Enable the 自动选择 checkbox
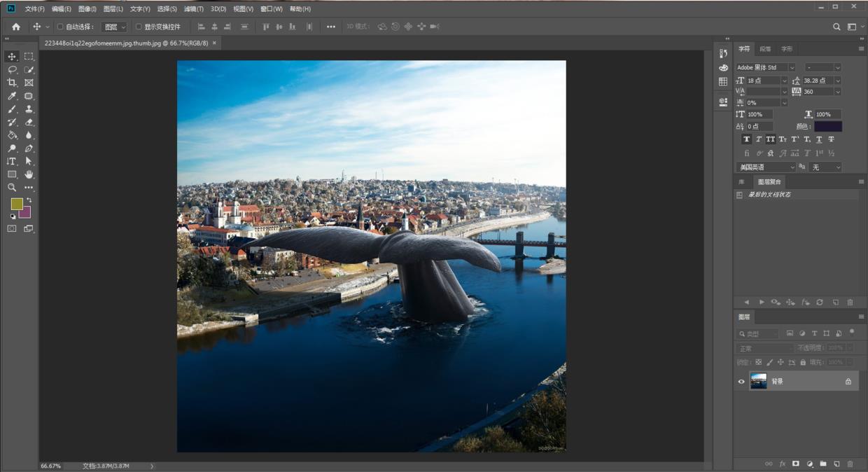The width and height of the screenshot is (868, 472). pos(60,27)
